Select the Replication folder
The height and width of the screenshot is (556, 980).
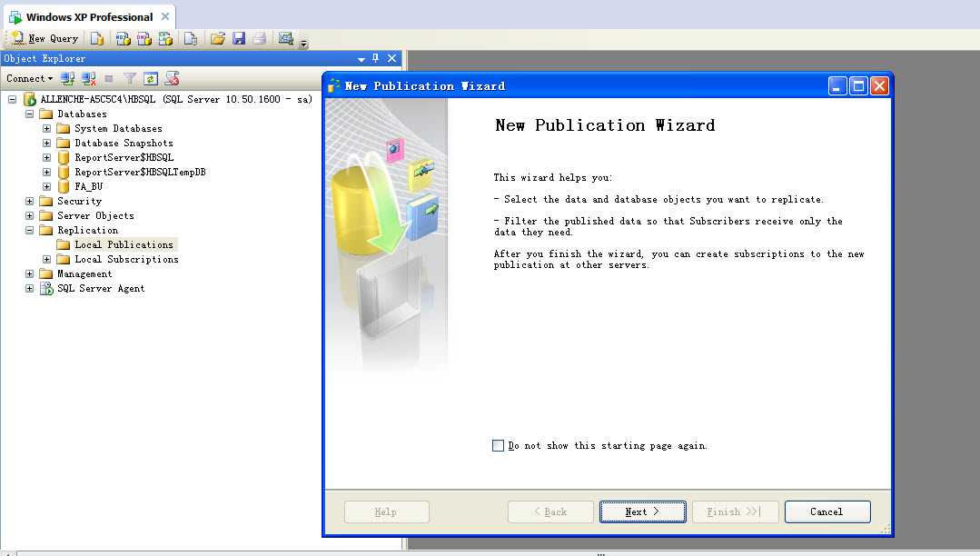coord(87,230)
